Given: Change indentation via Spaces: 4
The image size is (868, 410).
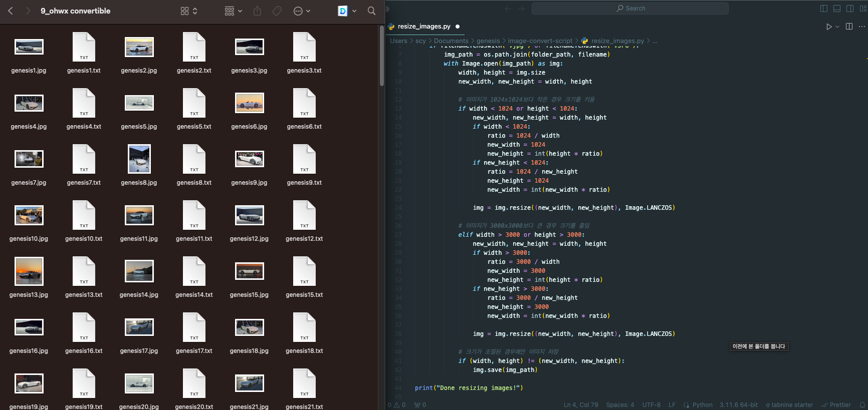Looking at the screenshot, I should click(620, 405).
